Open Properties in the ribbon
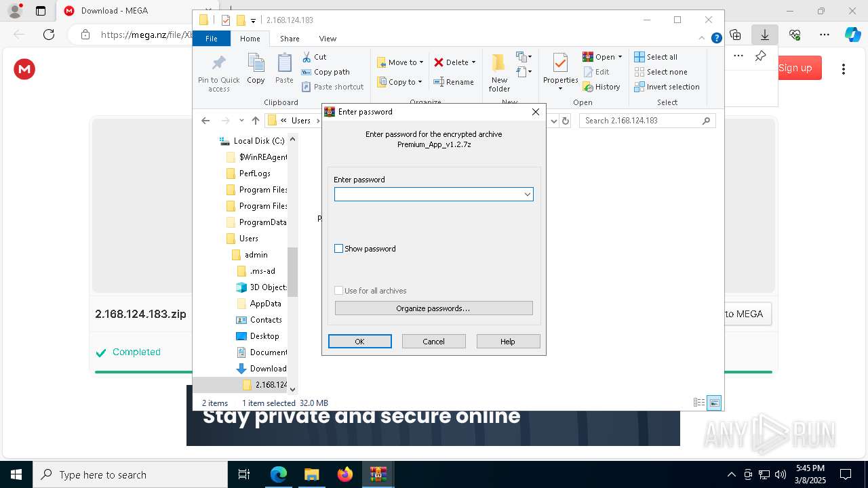The width and height of the screenshot is (868, 488). [x=560, y=72]
